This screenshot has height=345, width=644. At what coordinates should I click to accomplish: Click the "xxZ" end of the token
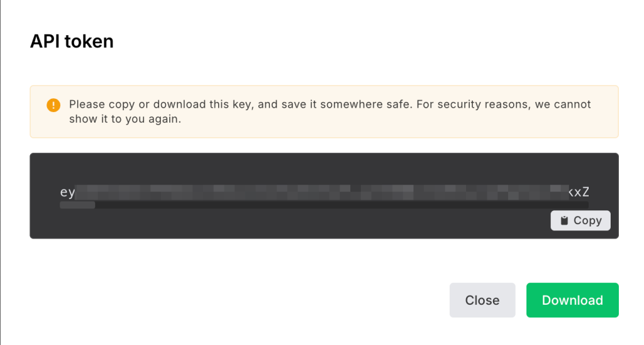(579, 192)
